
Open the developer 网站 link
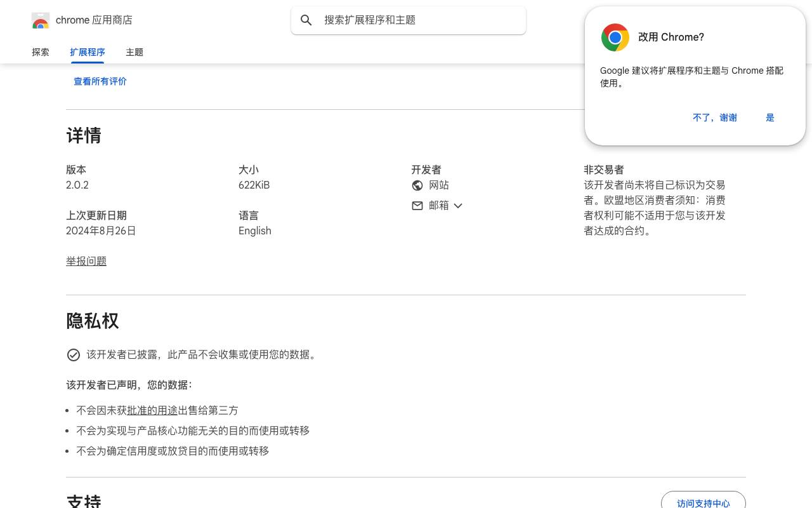tap(439, 185)
